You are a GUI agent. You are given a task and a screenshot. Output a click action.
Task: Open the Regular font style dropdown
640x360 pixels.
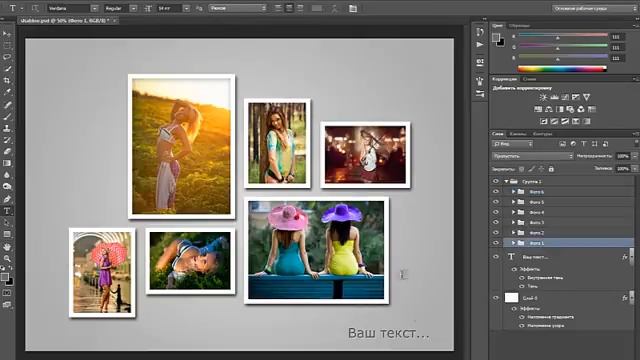coord(133,8)
